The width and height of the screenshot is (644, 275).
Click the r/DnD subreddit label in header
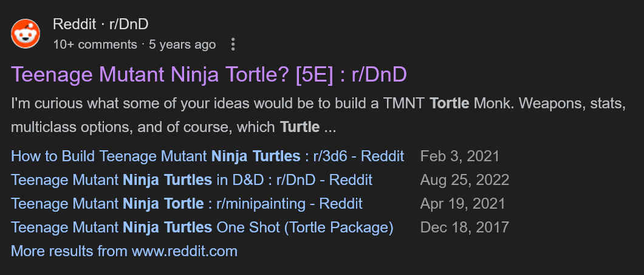(129, 24)
